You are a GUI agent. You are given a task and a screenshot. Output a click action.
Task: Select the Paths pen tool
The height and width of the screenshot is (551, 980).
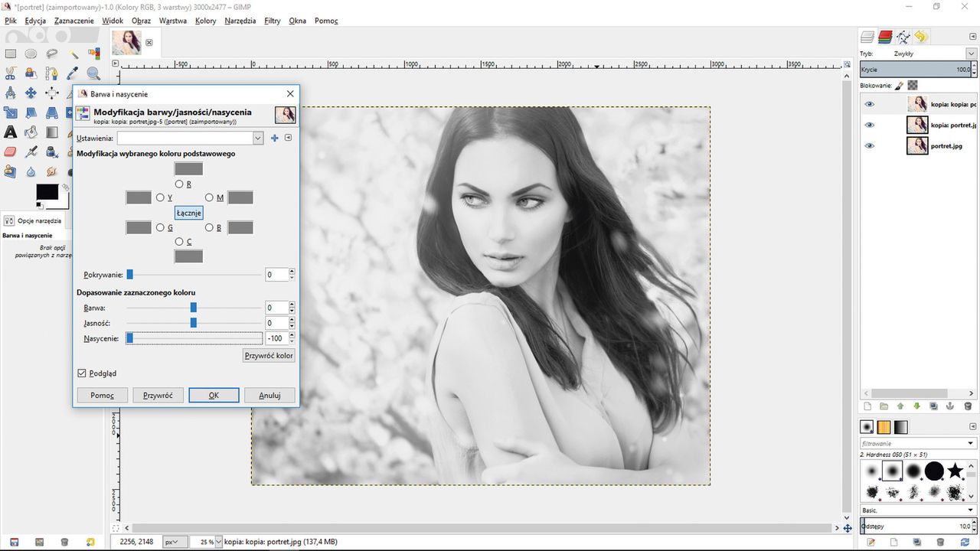tap(52, 73)
